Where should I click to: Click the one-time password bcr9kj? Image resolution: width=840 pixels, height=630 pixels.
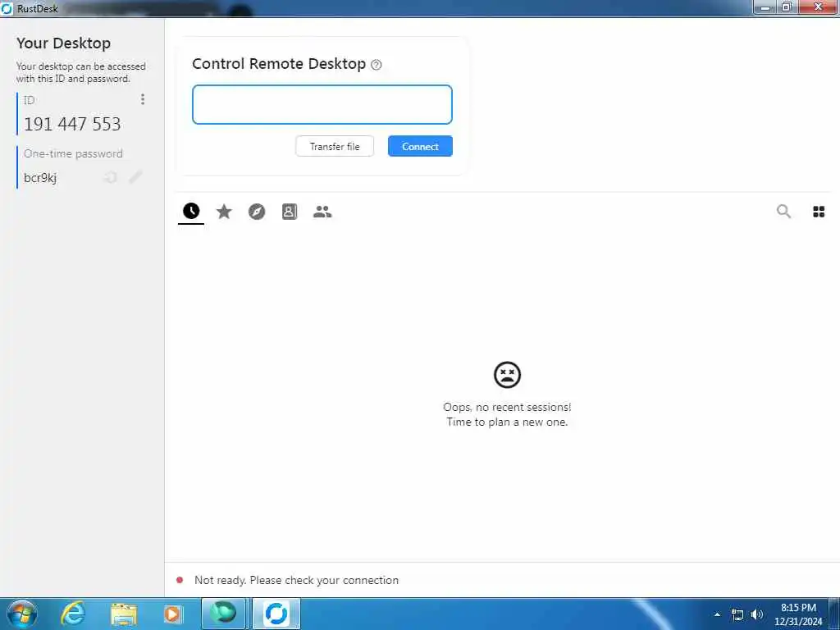click(40, 178)
